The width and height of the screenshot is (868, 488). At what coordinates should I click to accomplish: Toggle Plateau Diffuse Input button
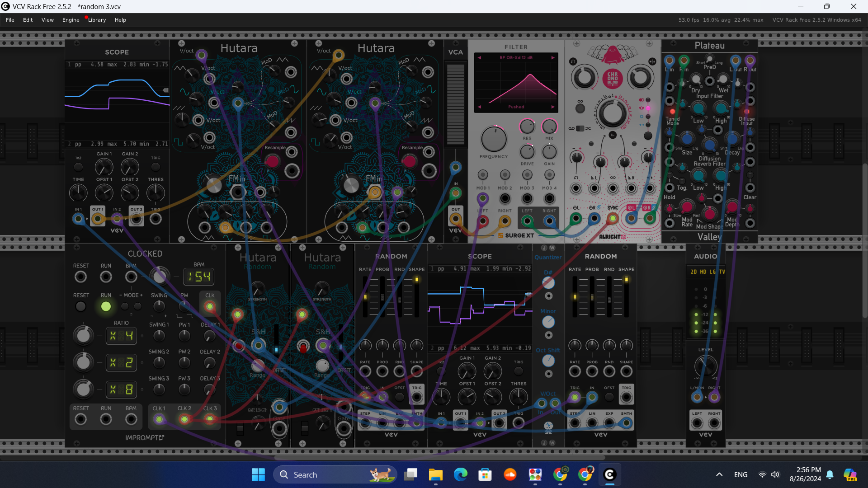(746, 111)
